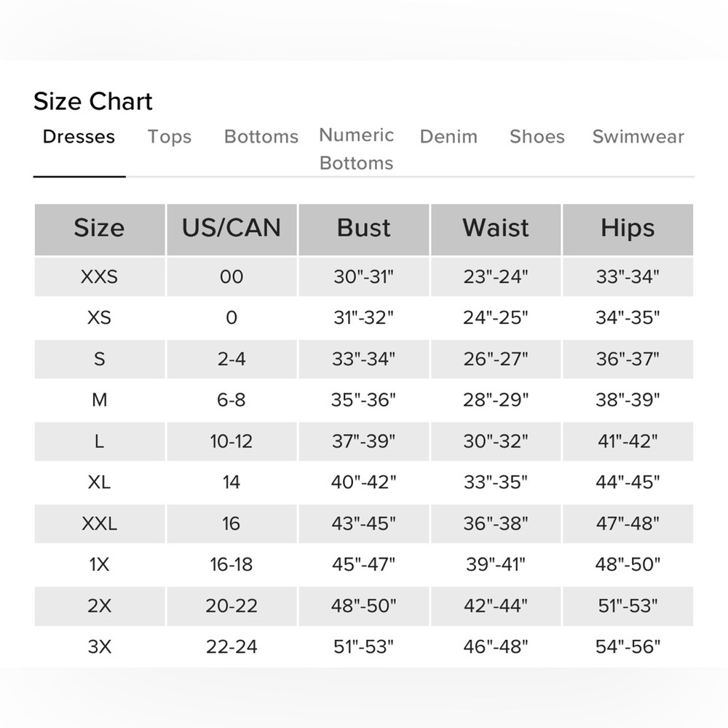Select the Numeric Bottoms tab

tap(356, 149)
